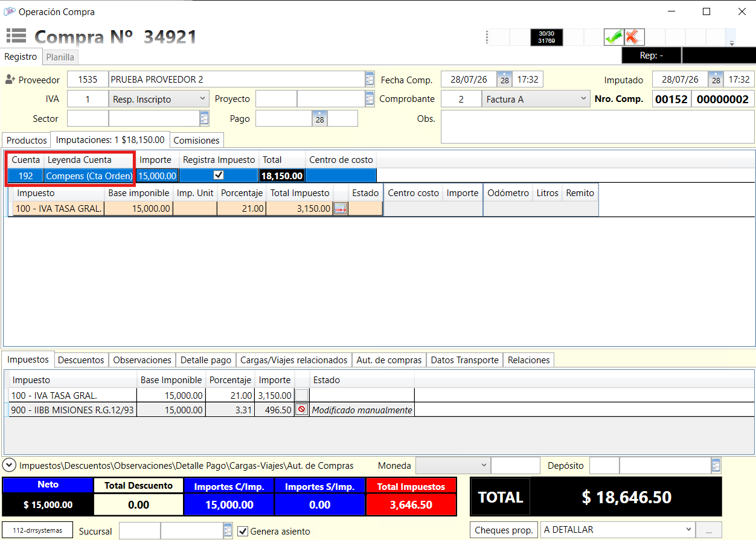Click the Total cell 18,150.00

point(282,176)
